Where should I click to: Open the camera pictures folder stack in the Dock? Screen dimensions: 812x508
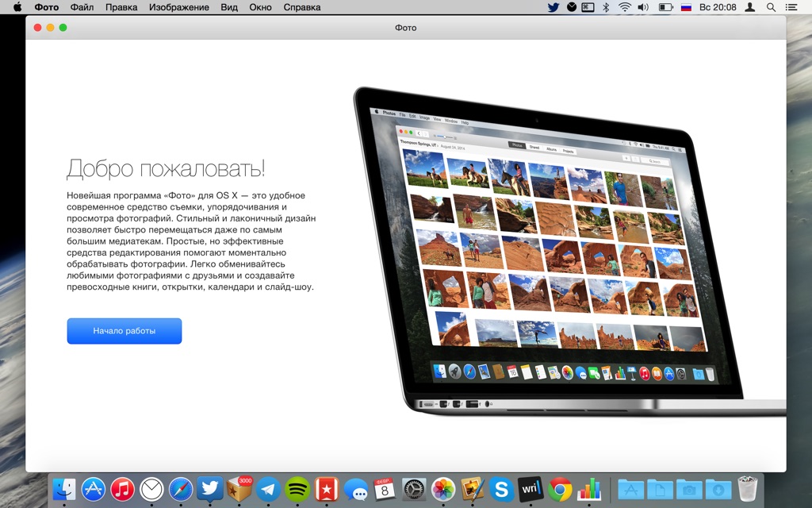689,489
